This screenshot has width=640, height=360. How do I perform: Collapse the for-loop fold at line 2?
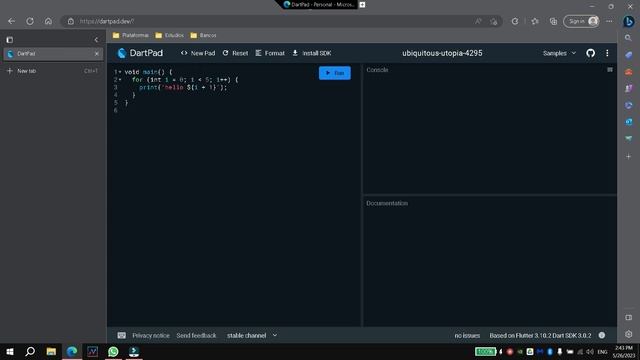click(120, 80)
